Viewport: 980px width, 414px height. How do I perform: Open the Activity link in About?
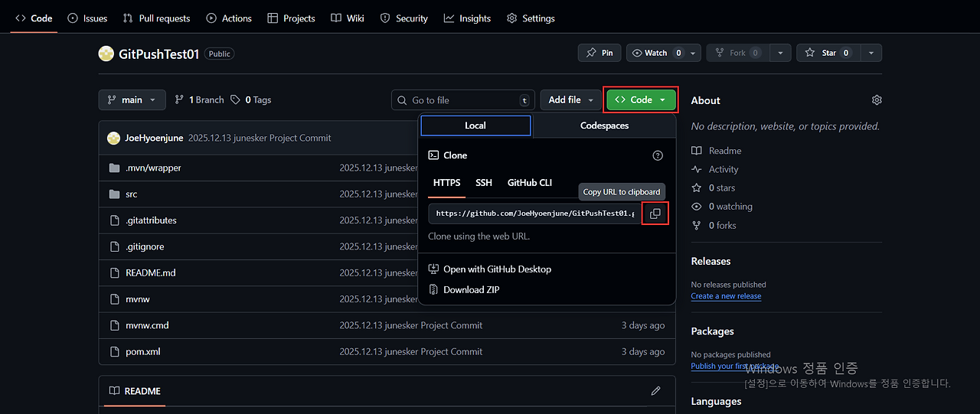point(715,169)
